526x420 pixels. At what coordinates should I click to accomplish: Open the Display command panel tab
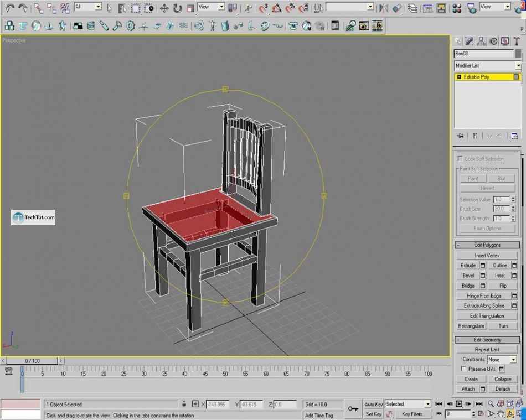point(505,42)
